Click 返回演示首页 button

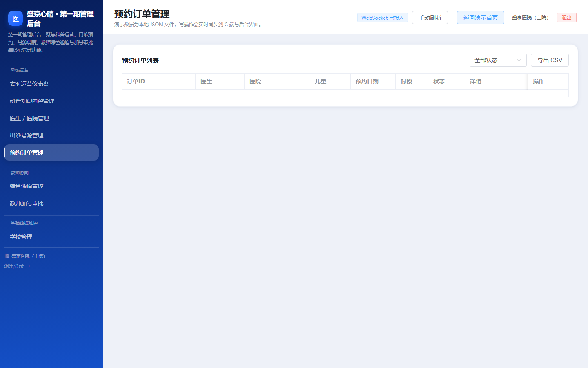point(481,18)
